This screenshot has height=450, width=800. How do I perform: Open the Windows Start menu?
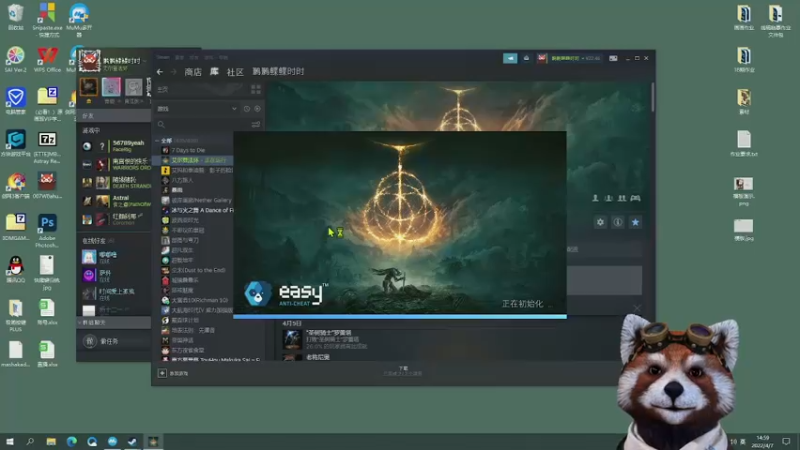point(10,441)
